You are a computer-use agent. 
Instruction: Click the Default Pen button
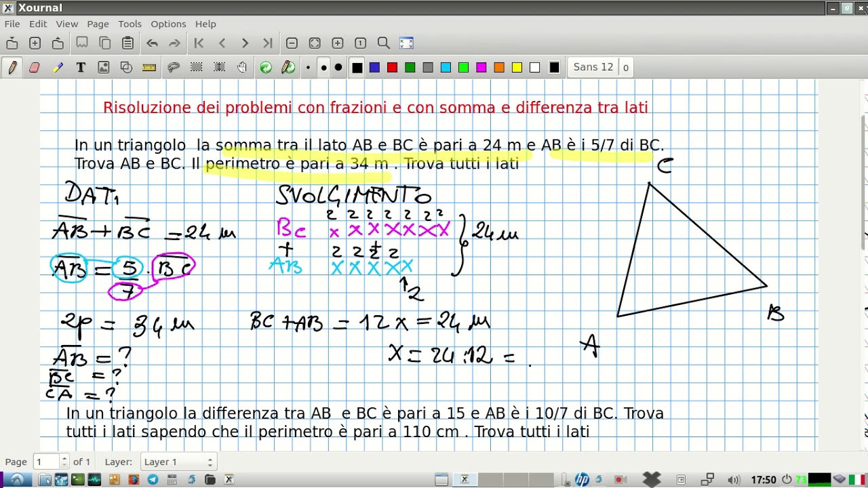[x=289, y=67]
